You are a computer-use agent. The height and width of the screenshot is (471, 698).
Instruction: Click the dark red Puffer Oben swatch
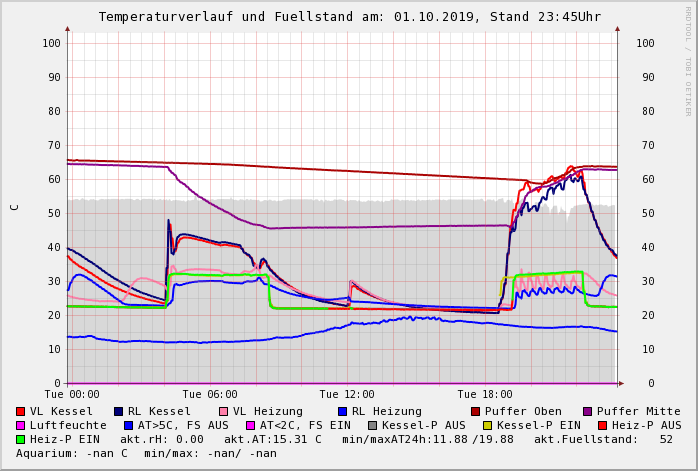coord(475,411)
